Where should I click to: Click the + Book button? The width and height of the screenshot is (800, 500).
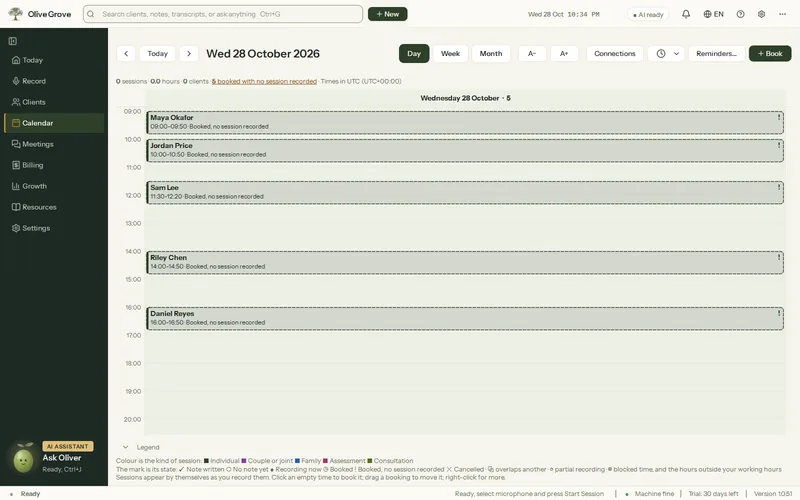click(770, 54)
